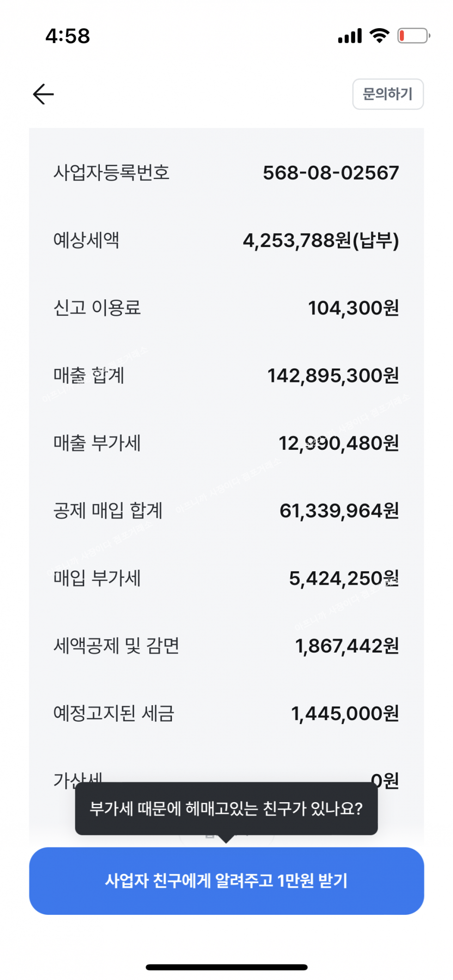Select business number 568-08-02567

(331, 173)
